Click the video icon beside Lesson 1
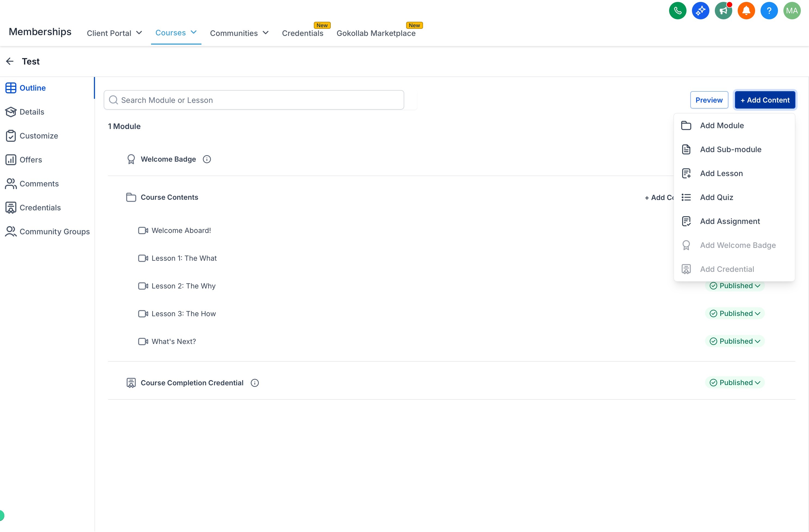 tap(143, 259)
